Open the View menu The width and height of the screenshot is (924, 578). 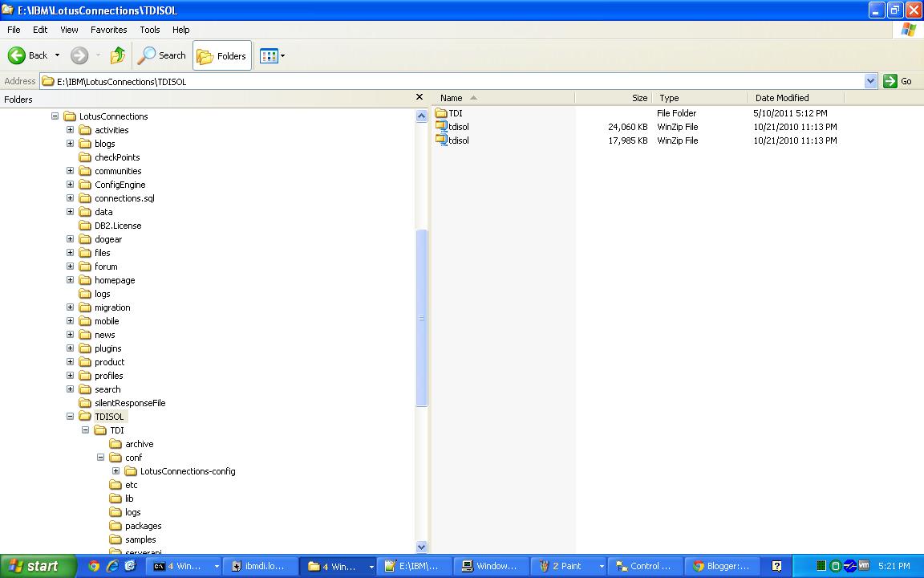69,30
